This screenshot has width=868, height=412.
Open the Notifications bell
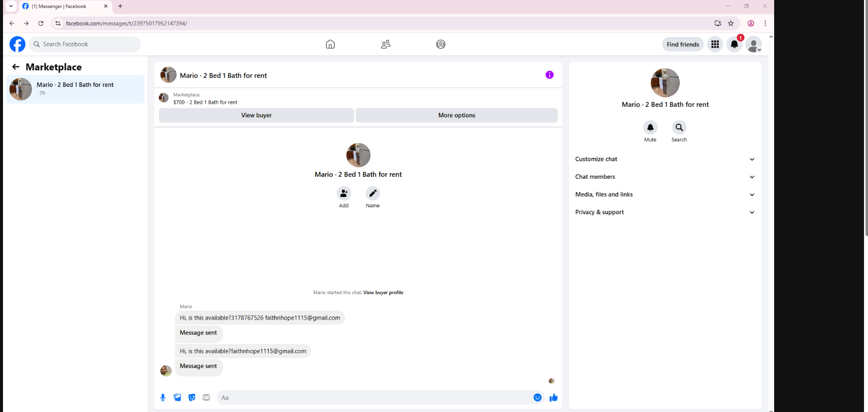click(734, 44)
